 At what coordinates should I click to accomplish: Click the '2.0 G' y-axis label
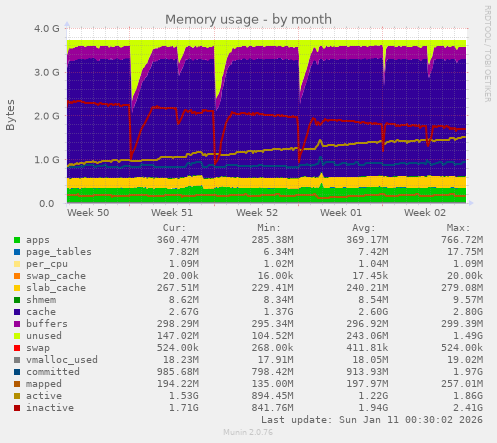coord(47,116)
